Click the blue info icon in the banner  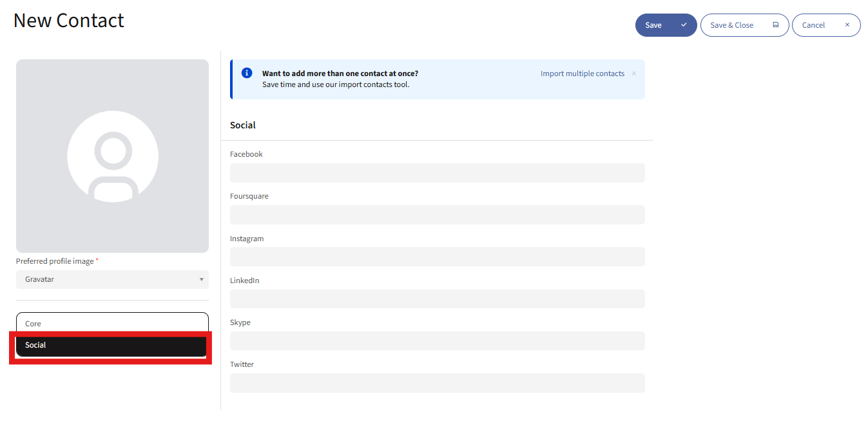tap(247, 73)
